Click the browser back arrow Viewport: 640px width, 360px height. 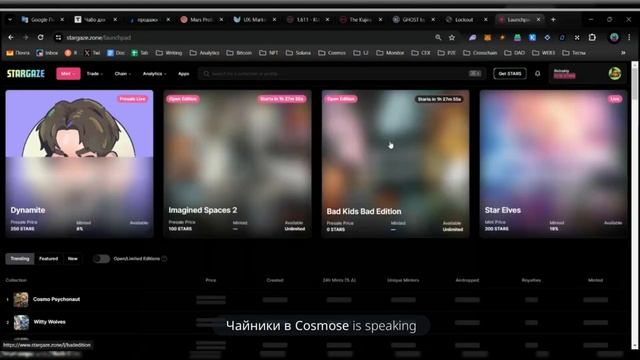(11, 37)
